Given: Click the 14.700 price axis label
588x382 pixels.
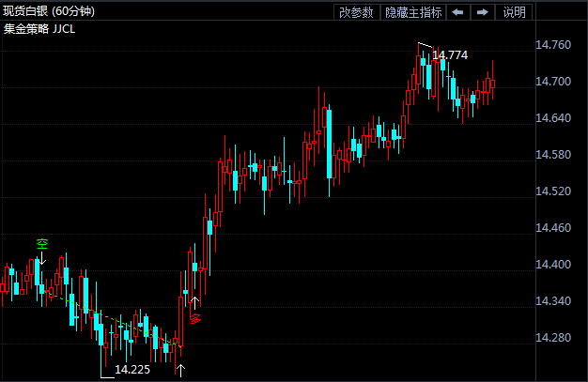Looking at the screenshot, I should pyautogui.click(x=553, y=82).
